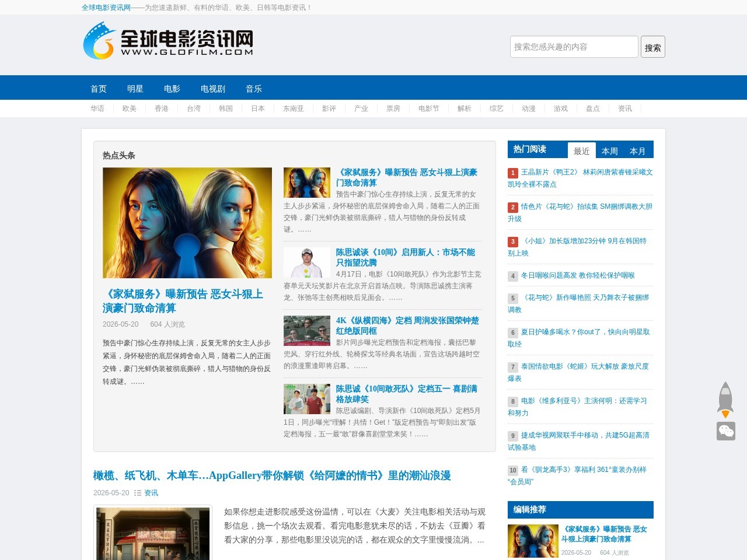Viewport: 747px width, 560px height.
Task: Open the 东南亚 sub-category link
Action: point(294,108)
